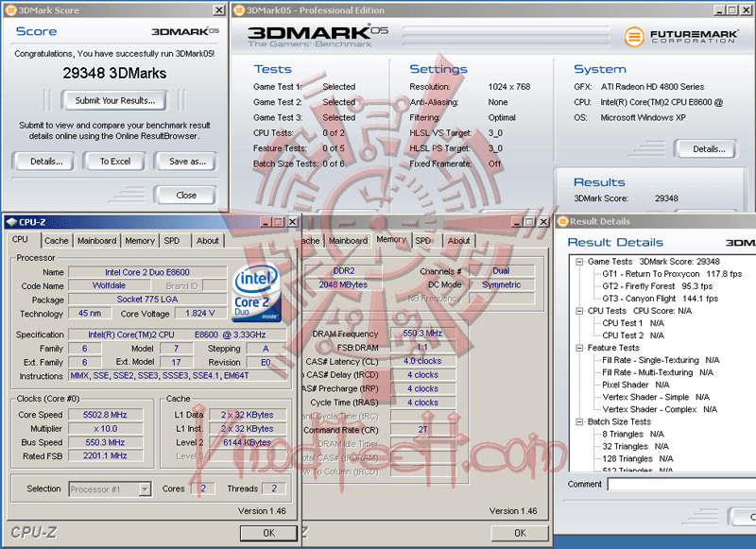Click the Core Voltage value 1.824 V
This screenshot has height=549, width=756.
click(200, 314)
